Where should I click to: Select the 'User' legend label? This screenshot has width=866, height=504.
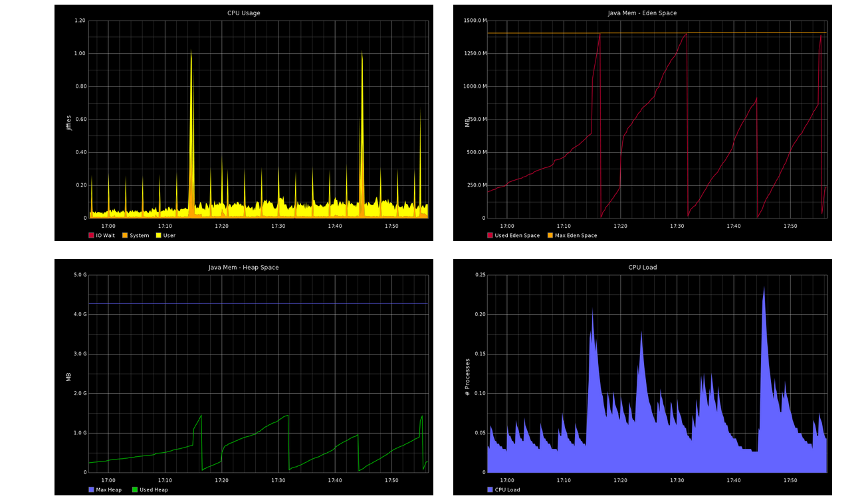tap(169, 236)
